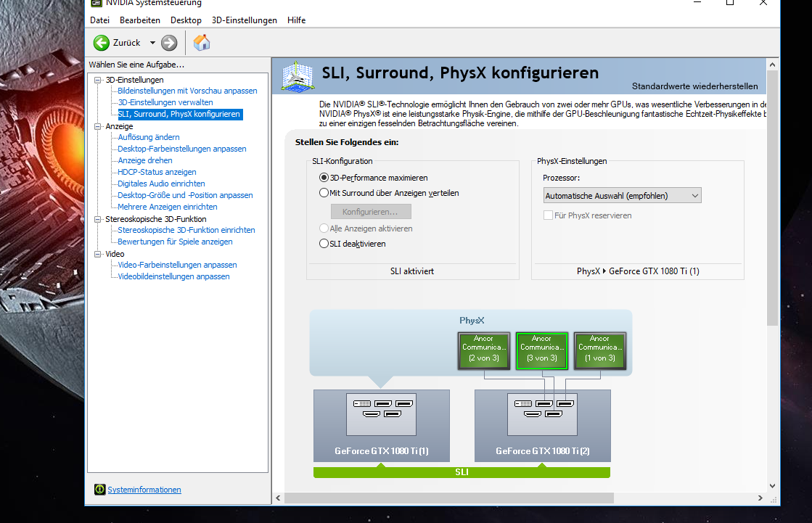Open Stereoskopische 3D-Funktion einrichten
Viewport: 812px width, 523px height.
coord(186,230)
